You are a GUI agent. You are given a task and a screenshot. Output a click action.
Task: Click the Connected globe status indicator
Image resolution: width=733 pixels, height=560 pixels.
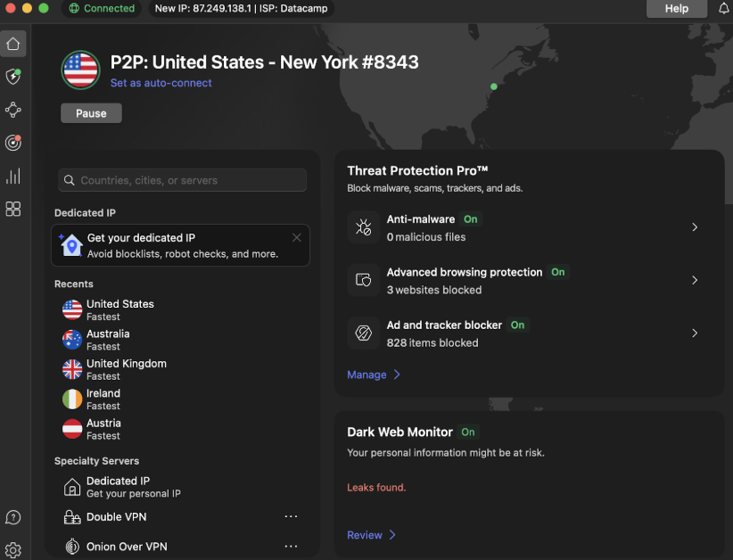coord(102,8)
